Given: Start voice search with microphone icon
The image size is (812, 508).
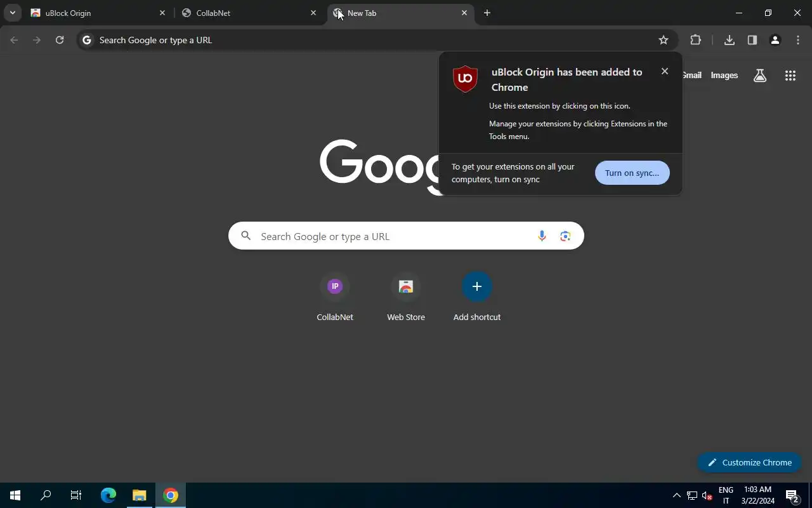Looking at the screenshot, I should 542,236.
